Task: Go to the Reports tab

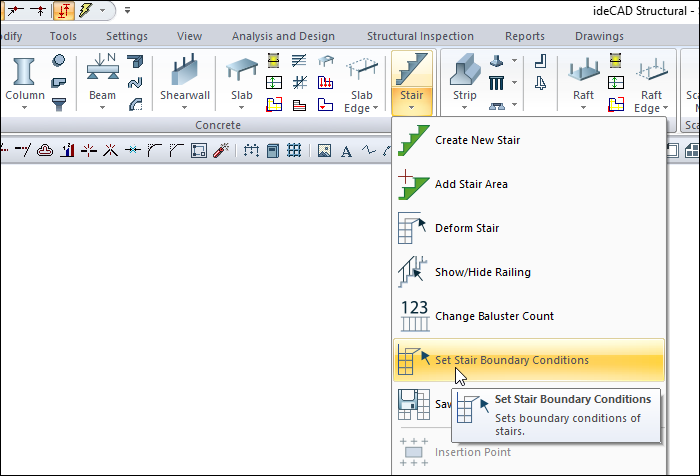Action: click(525, 36)
